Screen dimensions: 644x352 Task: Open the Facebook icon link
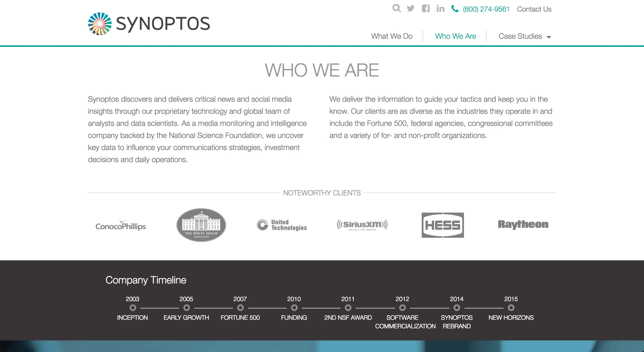(x=426, y=8)
